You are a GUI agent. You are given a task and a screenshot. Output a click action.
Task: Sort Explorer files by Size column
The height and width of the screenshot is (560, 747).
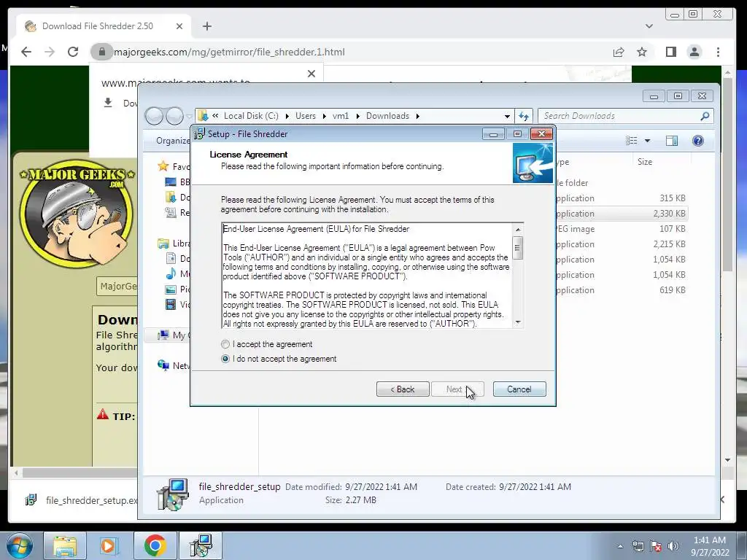pos(645,162)
